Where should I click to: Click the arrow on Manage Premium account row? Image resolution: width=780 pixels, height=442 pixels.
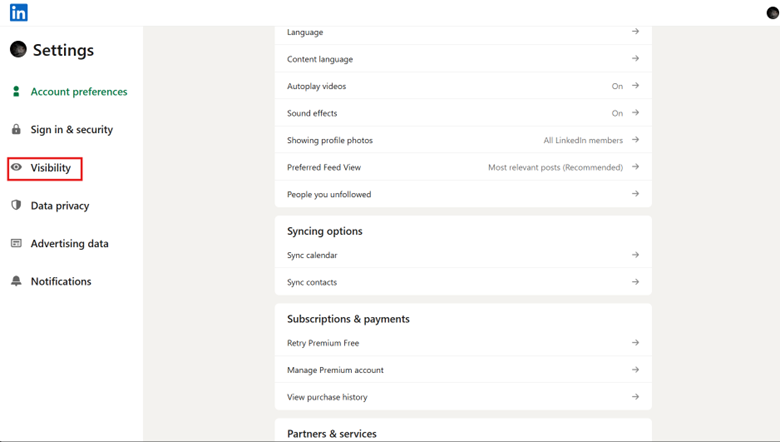coord(635,370)
